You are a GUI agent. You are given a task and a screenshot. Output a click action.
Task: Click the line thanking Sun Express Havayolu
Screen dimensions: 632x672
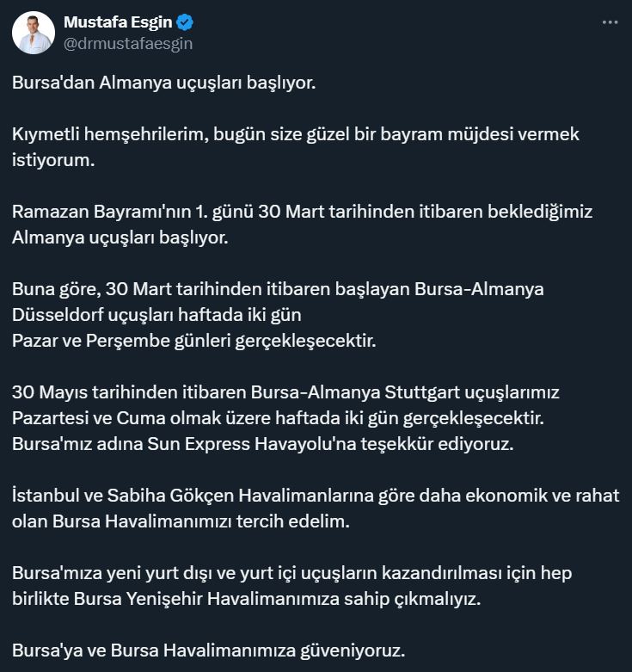(x=263, y=444)
